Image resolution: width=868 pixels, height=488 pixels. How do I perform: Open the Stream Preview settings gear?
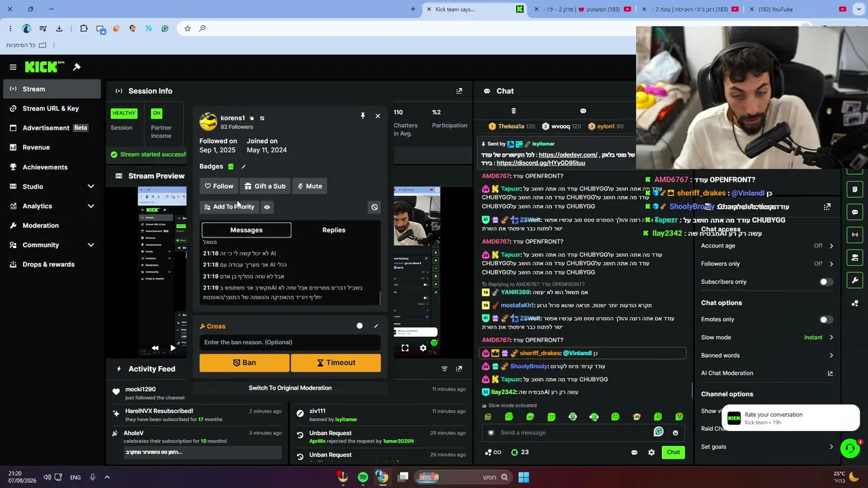coord(422,348)
